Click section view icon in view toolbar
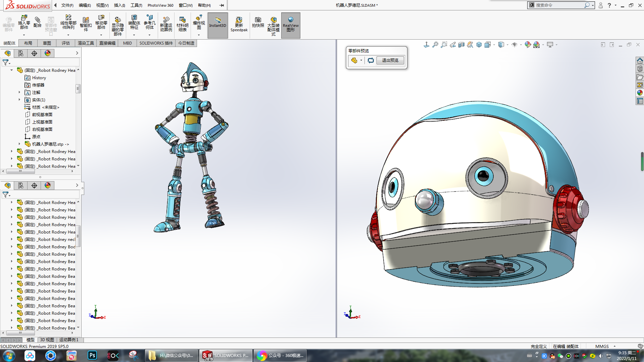This screenshot has width=644, height=362. pos(461,45)
